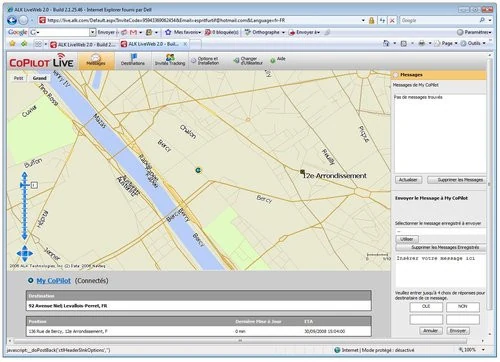This screenshot has height=362, width=500.
Task: Open the Page menu dropdown
Action: [x=447, y=43]
